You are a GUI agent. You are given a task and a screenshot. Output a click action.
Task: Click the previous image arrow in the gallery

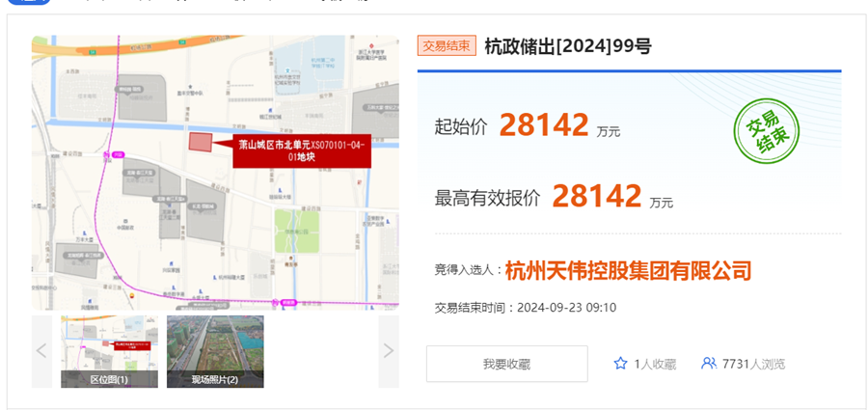(x=41, y=351)
